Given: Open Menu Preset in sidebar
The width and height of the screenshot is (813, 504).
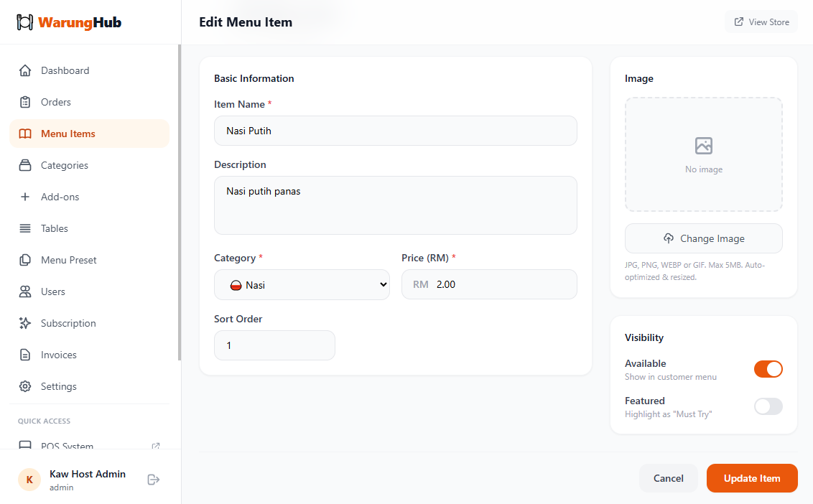Looking at the screenshot, I should coord(68,260).
